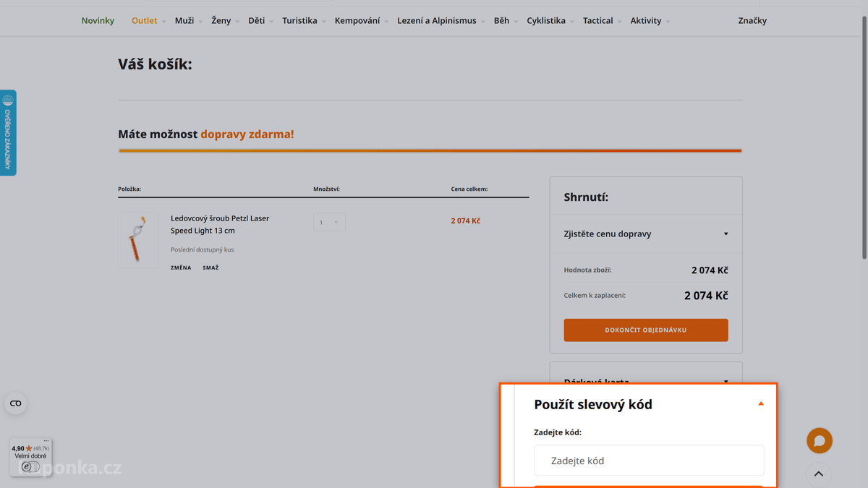The width and height of the screenshot is (868, 488).
Task: Click the Zadejte kód input field
Action: pos(649,461)
